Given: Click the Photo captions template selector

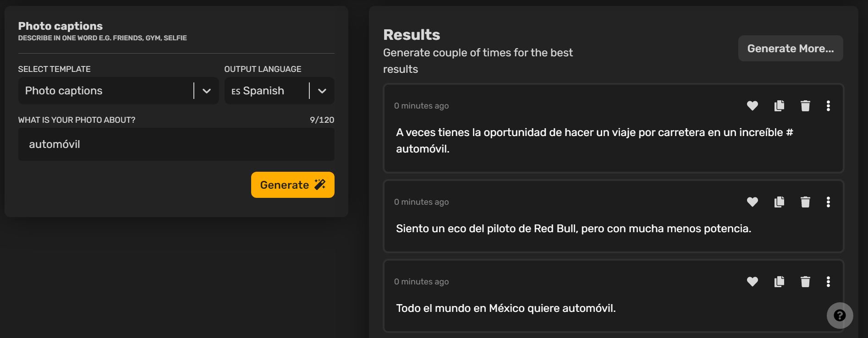Looking at the screenshot, I should point(105,91).
